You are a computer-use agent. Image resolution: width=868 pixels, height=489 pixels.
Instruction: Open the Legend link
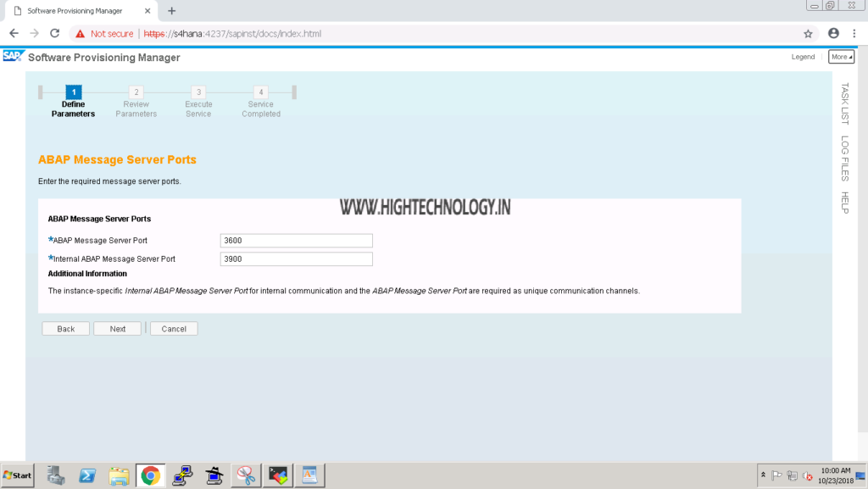pos(803,57)
